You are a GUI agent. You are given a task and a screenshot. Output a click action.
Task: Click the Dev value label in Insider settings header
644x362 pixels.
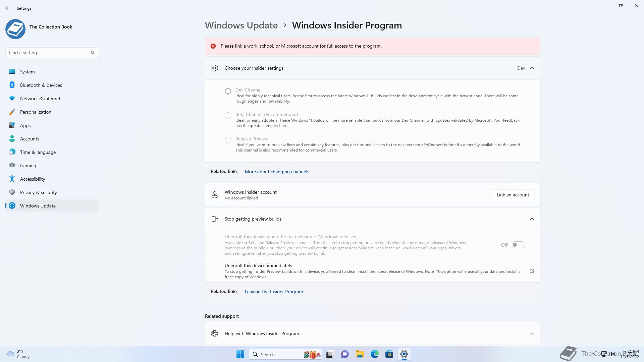pyautogui.click(x=521, y=68)
